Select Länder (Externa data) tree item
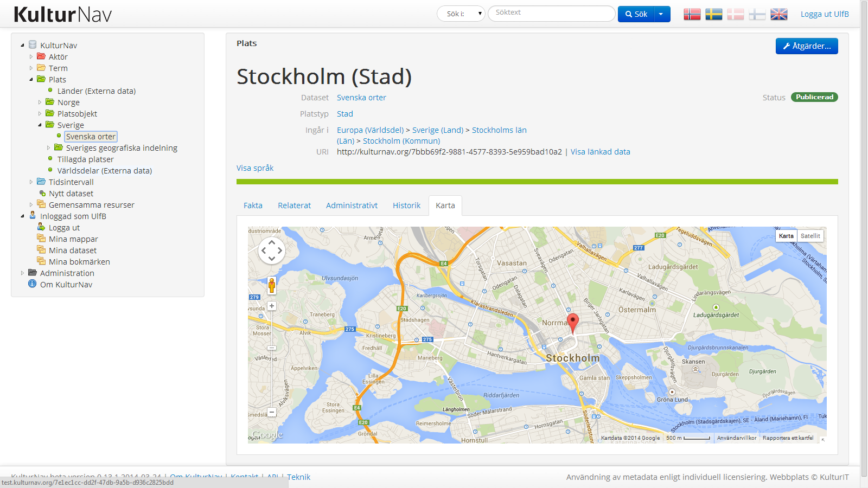This screenshot has width=868, height=488. 97,91
